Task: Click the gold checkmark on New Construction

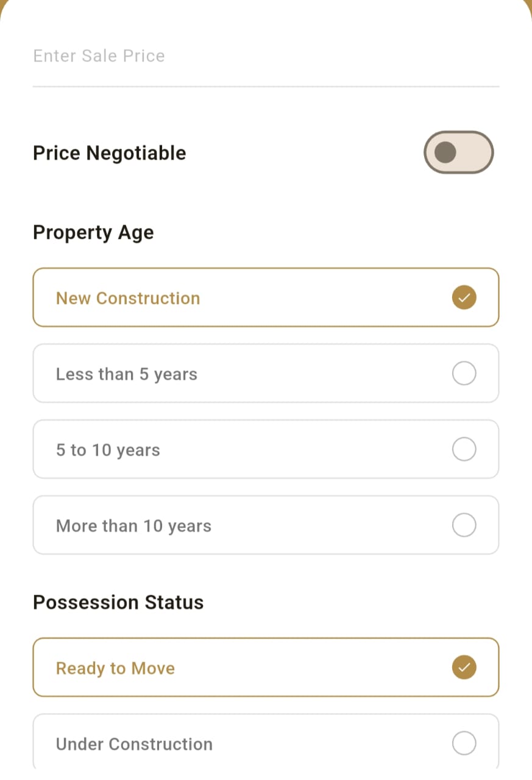Action: (464, 297)
